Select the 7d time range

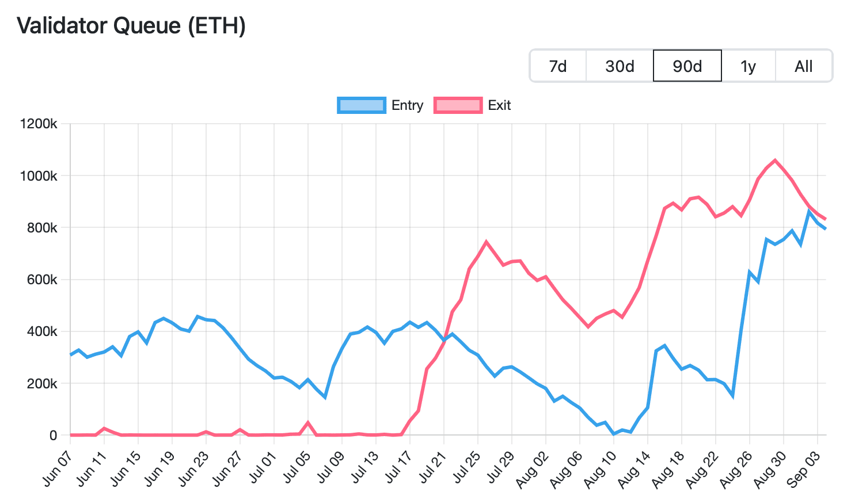click(559, 66)
